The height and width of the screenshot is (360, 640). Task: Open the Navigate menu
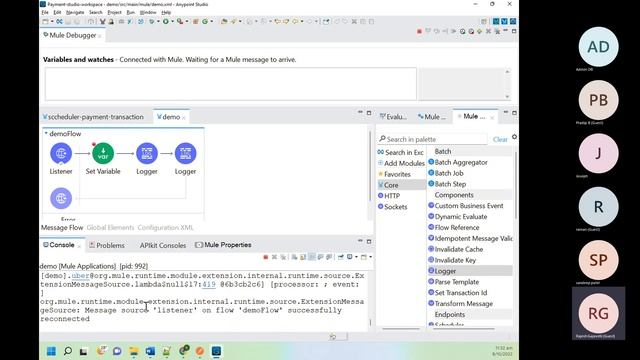[x=75, y=13]
